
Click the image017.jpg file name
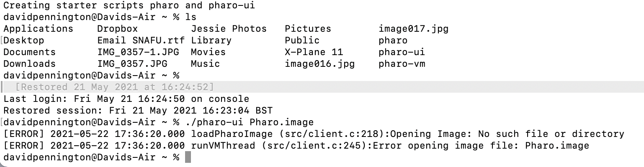[x=413, y=29]
